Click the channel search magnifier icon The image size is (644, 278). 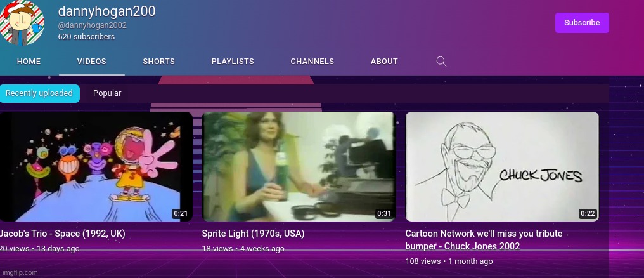click(x=441, y=62)
